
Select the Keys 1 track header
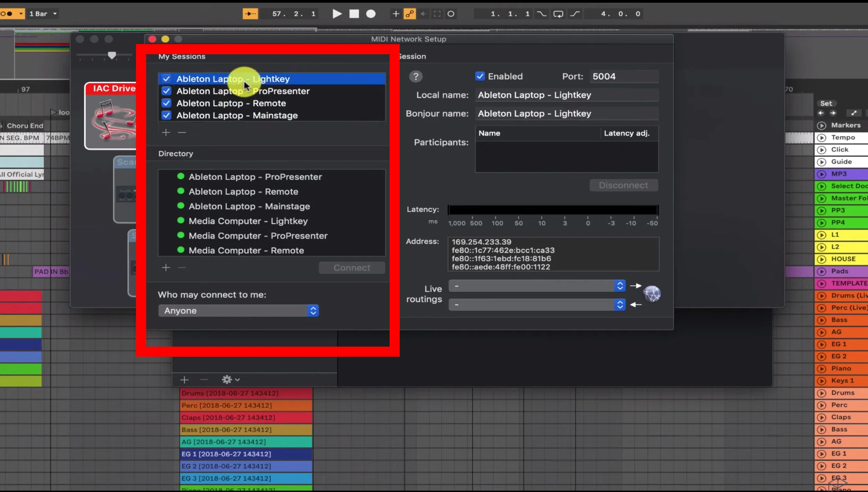pyautogui.click(x=841, y=380)
